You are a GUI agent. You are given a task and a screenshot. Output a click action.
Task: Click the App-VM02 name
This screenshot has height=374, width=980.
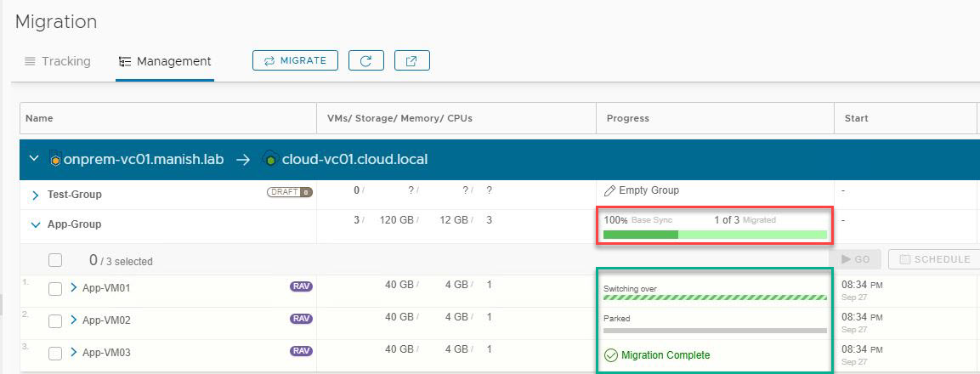[x=106, y=320]
